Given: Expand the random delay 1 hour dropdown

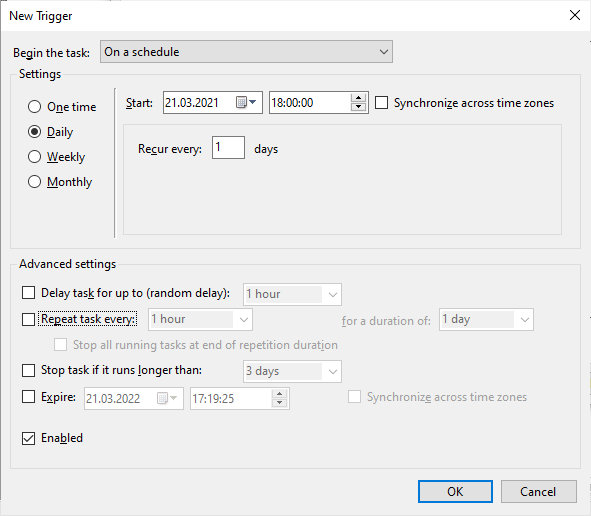Looking at the screenshot, I should click(292, 294).
